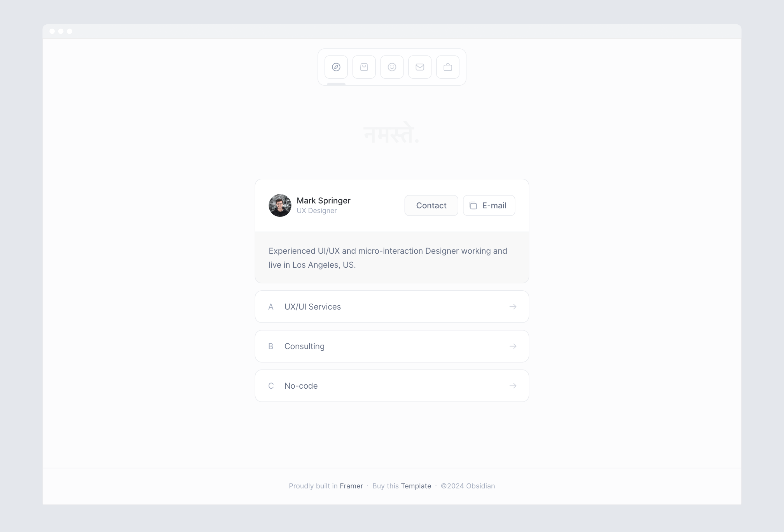Click the No-code row arrow
This screenshot has height=532, width=784.
[x=513, y=386]
